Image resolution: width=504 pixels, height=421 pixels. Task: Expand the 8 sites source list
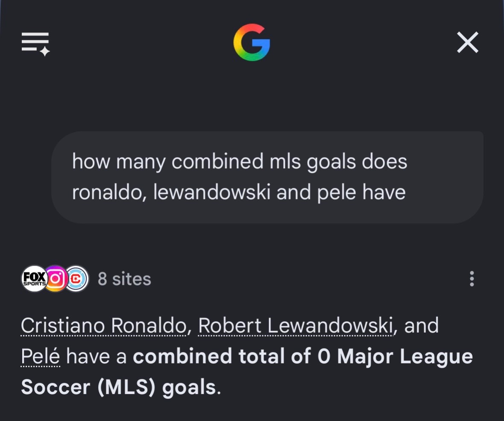point(124,279)
